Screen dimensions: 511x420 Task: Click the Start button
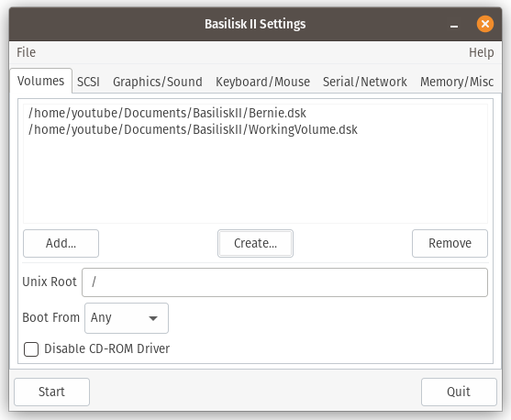tap(51, 392)
